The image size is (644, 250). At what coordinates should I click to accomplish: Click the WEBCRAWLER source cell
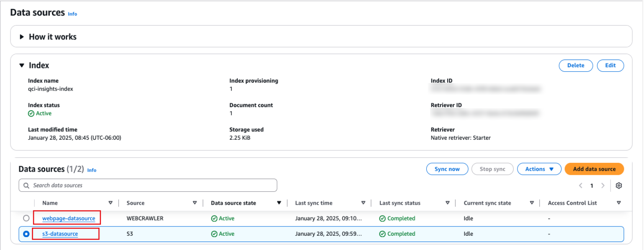pyautogui.click(x=145, y=219)
